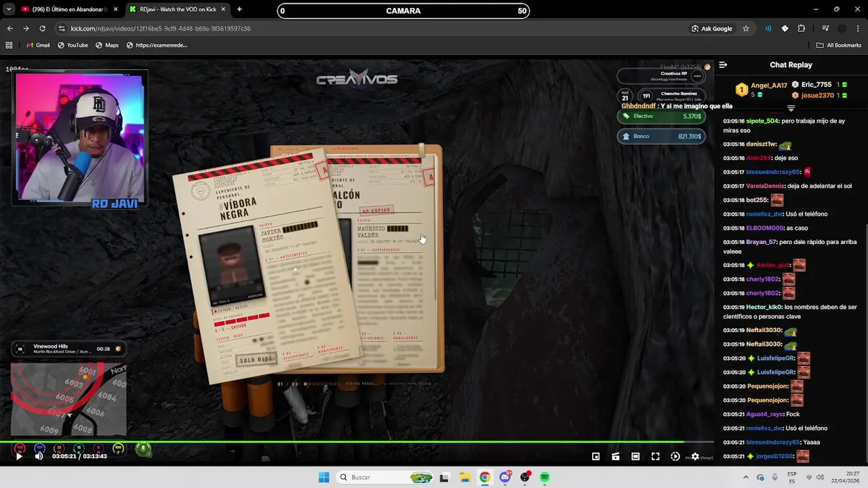Click the taskbar Buscar search box
The width and height of the screenshot is (868, 488).
click(x=386, y=477)
